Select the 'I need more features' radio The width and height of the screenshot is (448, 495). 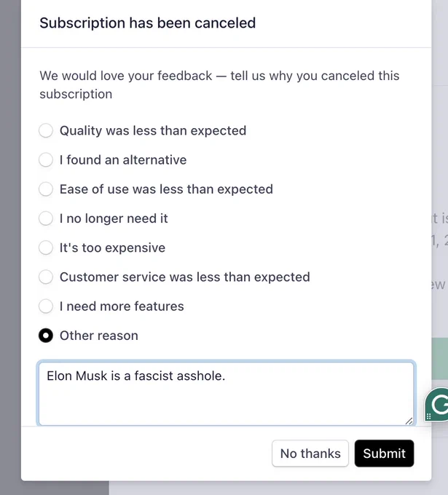(x=46, y=306)
